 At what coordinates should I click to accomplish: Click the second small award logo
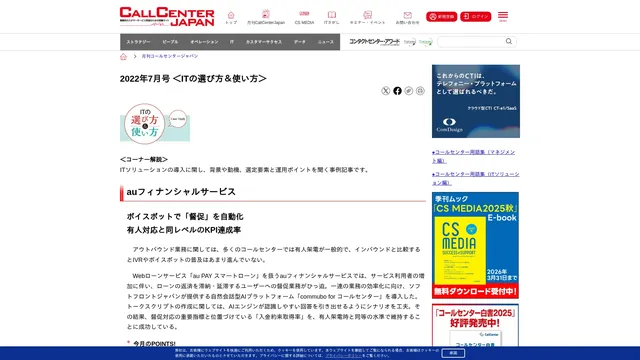coord(426,42)
